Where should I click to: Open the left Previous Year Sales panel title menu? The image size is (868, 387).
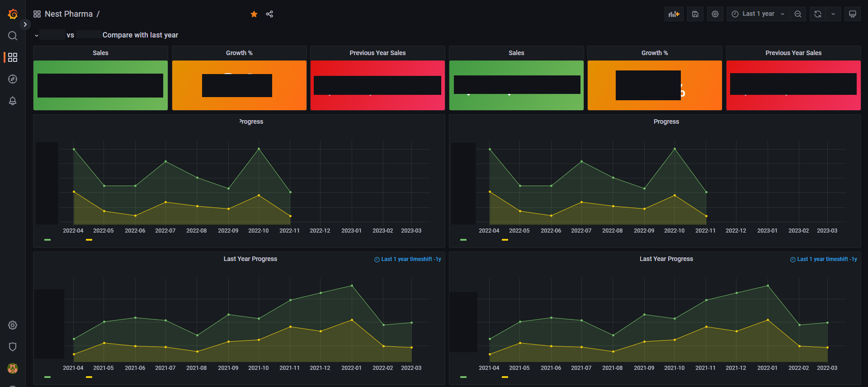377,53
